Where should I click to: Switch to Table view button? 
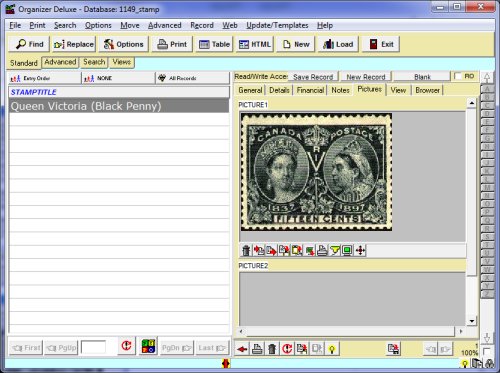click(x=214, y=44)
